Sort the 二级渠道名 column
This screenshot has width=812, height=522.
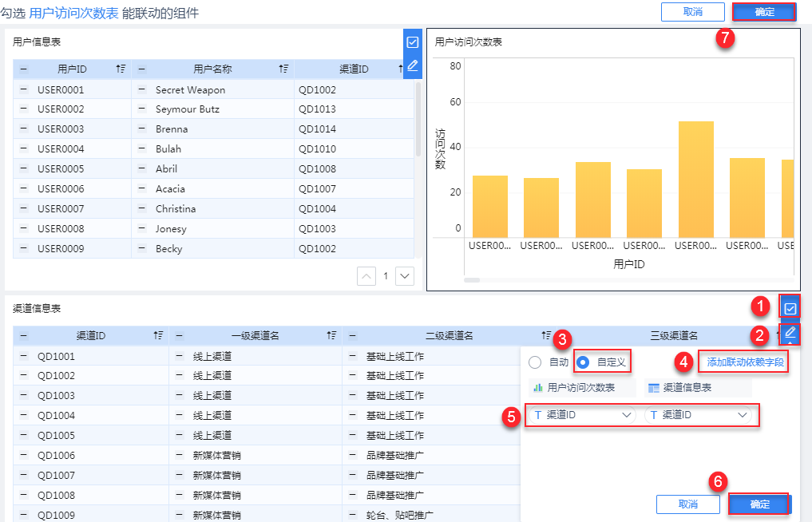tap(546, 335)
